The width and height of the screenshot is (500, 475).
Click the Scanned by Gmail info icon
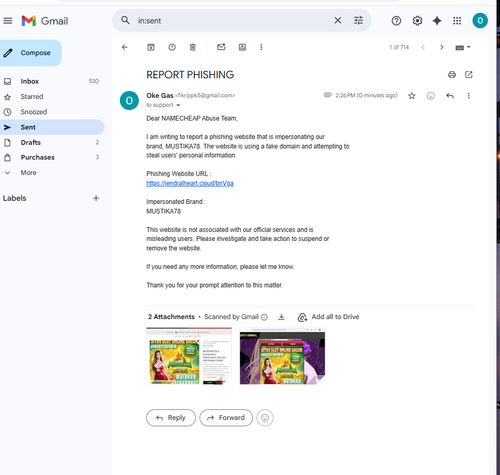264,317
